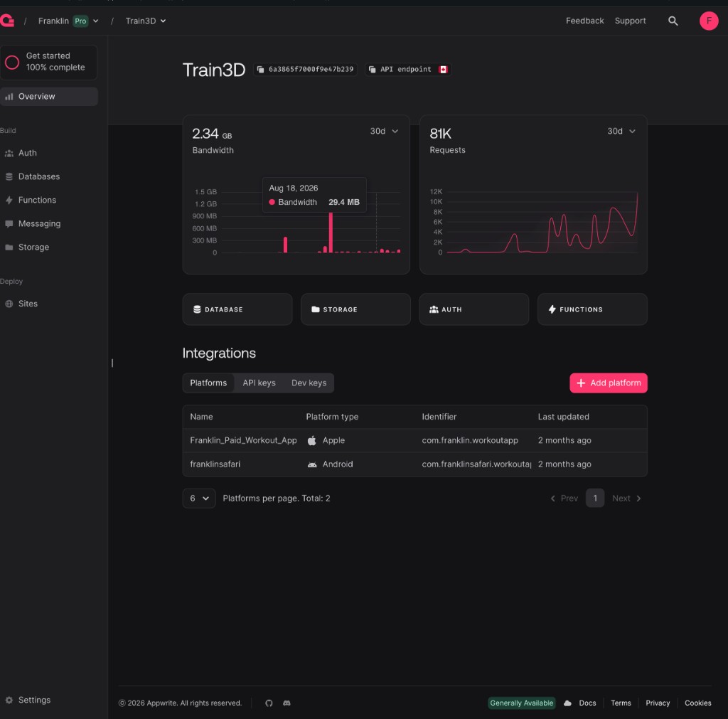728x719 pixels.
Task: Click the Databases stack icon in the sidebar
Action: pyautogui.click(x=9, y=176)
